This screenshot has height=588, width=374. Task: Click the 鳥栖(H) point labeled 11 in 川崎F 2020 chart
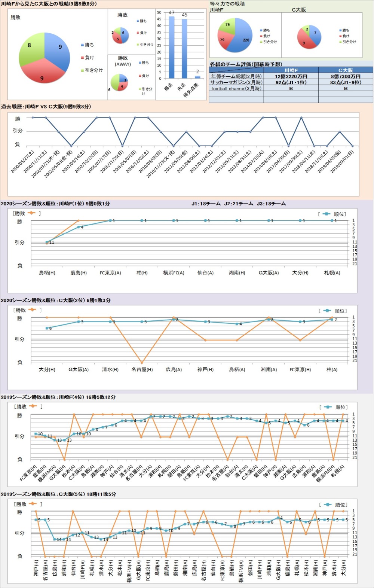click(47, 242)
